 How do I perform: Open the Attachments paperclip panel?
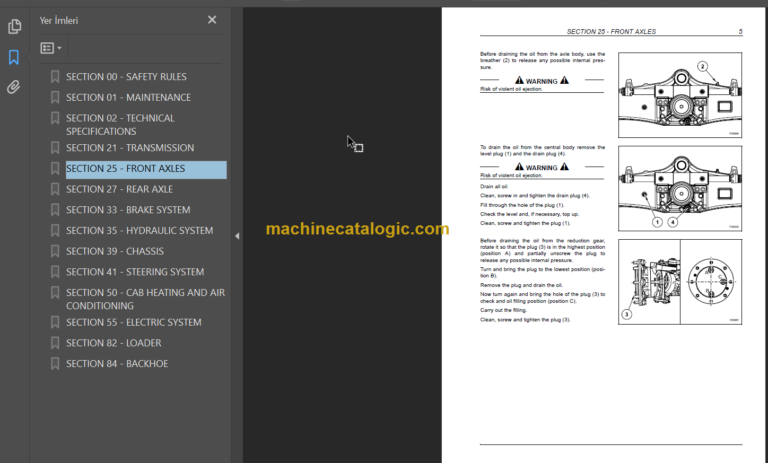pyautogui.click(x=14, y=87)
